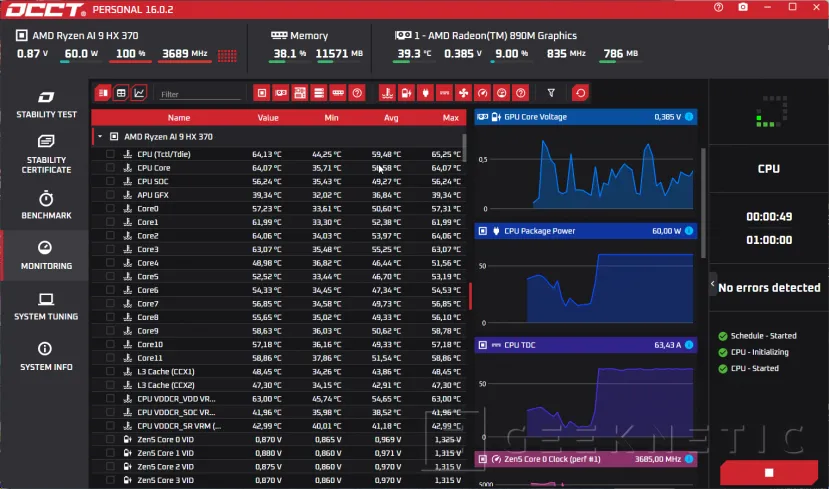Click the fan sensor filter icon
Viewport: 829px width, 489px height.
[x=462, y=93]
